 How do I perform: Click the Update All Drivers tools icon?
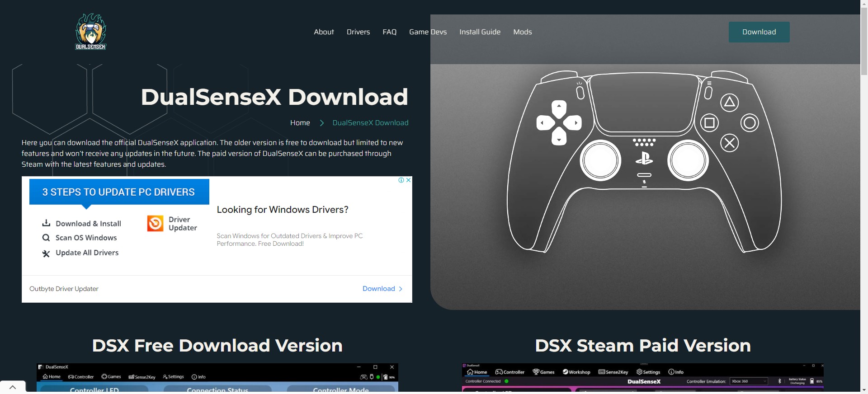pyautogui.click(x=46, y=253)
